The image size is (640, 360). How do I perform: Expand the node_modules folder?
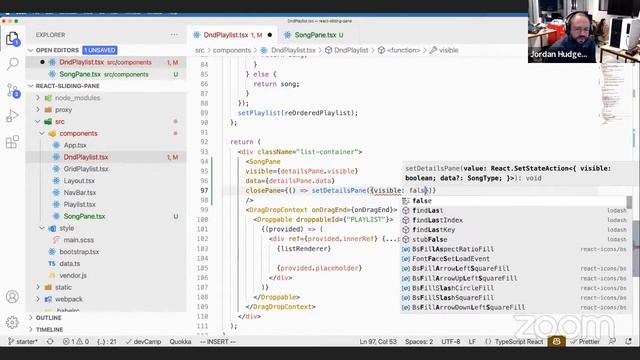(x=38, y=98)
